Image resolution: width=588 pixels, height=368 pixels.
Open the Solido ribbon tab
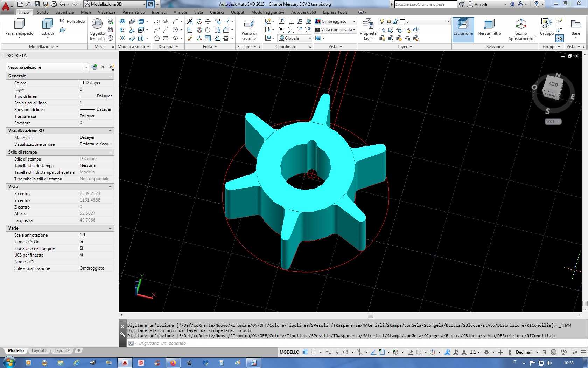click(x=43, y=12)
